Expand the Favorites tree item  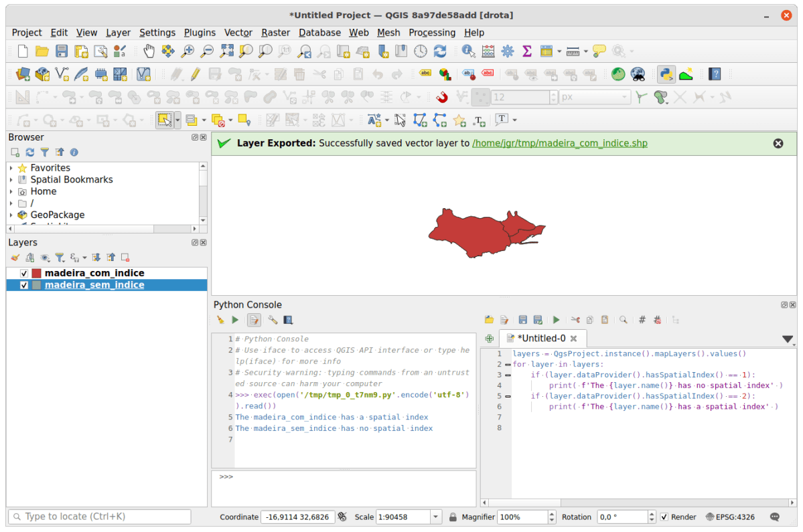11,168
